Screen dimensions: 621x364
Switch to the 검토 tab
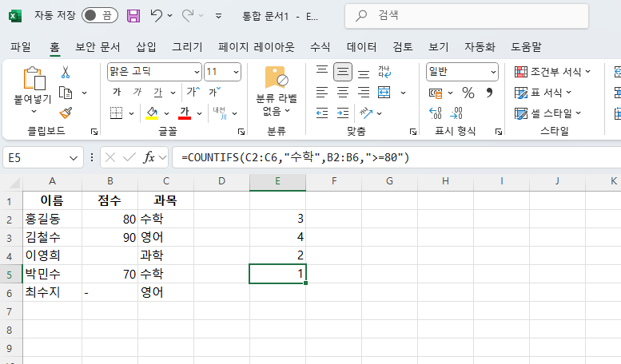pyautogui.click(x=403, y=47)
